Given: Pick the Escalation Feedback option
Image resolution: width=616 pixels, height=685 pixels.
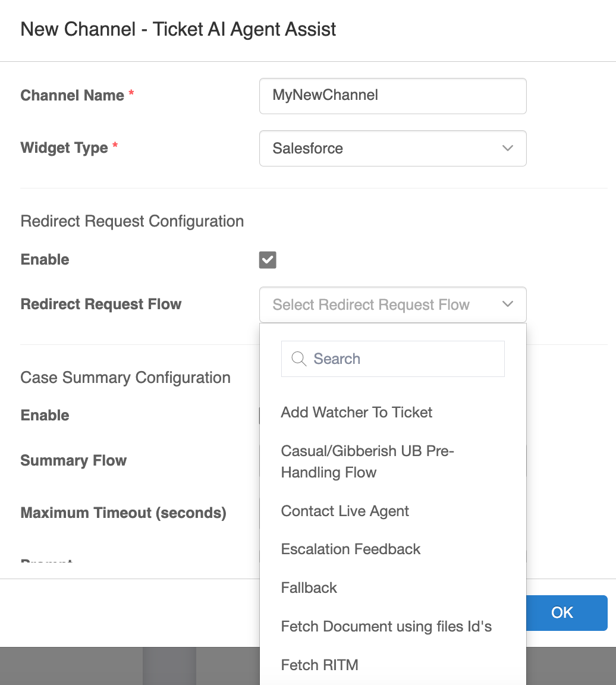Looking at the screenshot, I should (351, 549).
